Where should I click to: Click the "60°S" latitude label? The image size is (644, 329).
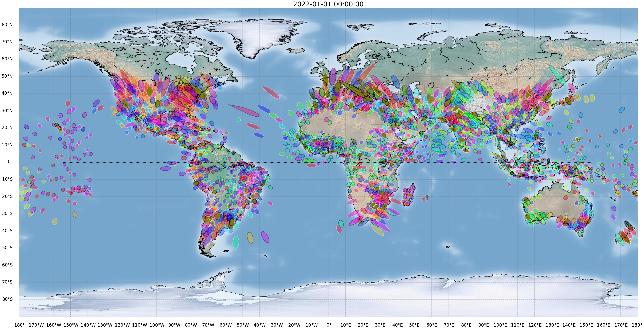(7, 265)
